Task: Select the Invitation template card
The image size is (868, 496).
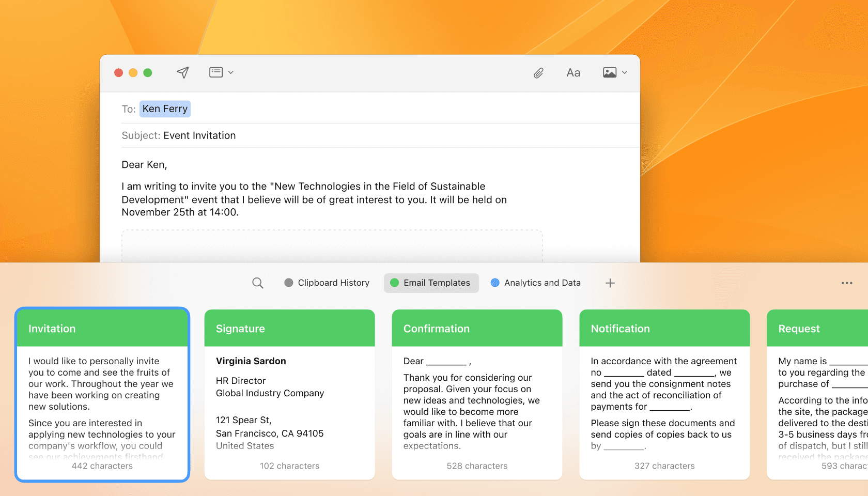Action: 102,395
